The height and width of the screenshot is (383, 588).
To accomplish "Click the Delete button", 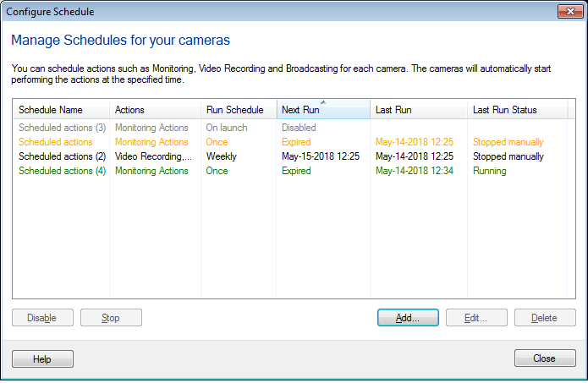I will tap(544, 318).
